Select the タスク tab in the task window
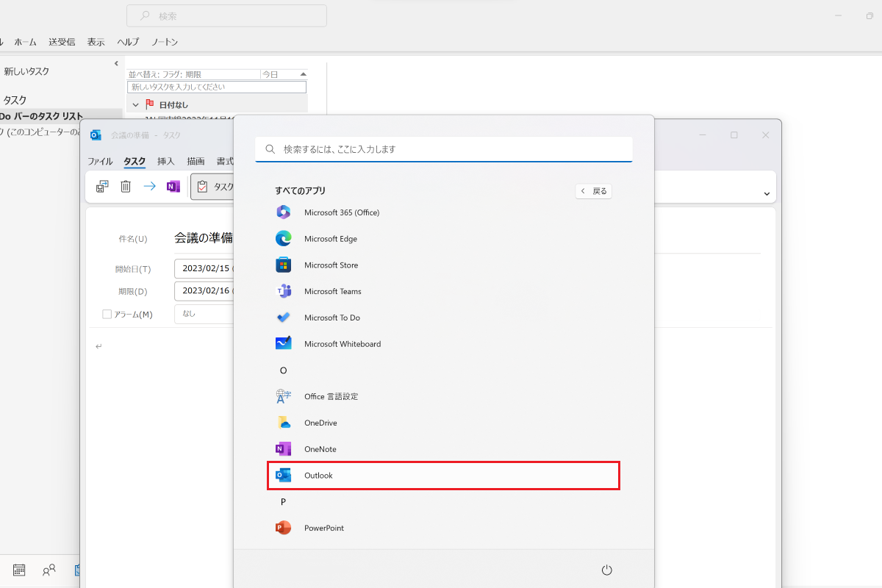This screenshot has height=588, width=882. [135, 162]
